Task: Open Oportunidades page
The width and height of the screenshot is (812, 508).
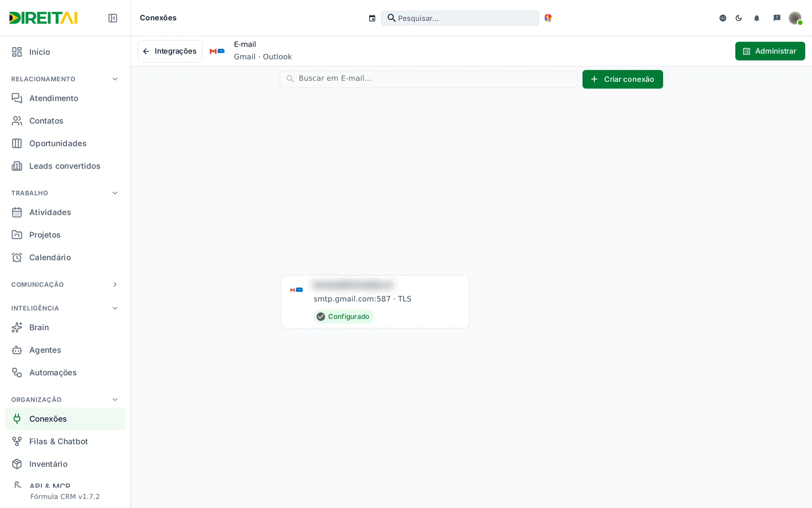Action: click(x=65, y=144)
